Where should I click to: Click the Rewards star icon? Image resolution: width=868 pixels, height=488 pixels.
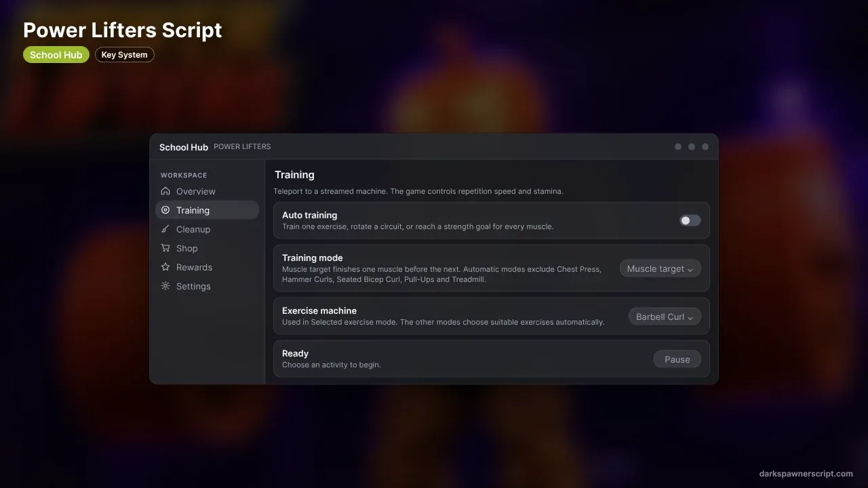tap(165, 267)
